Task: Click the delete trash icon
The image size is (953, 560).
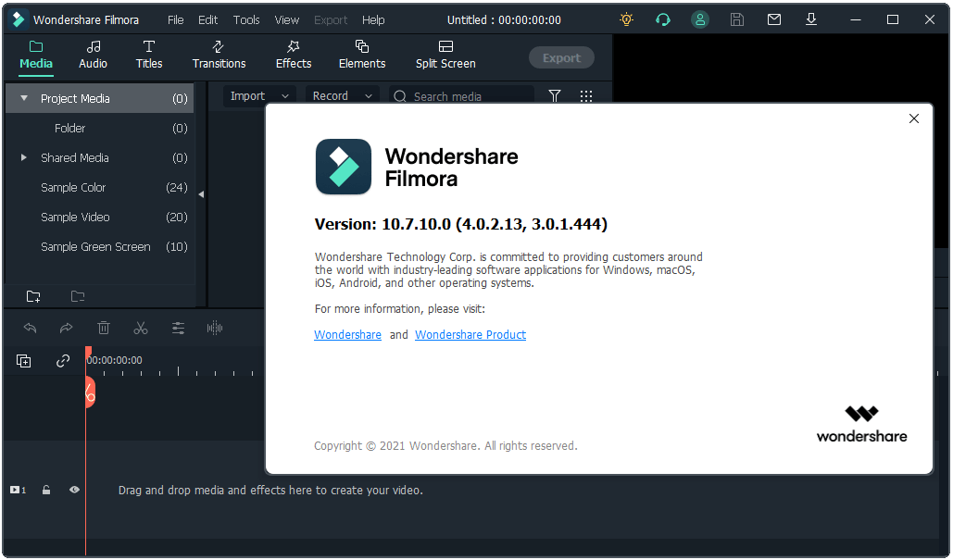Action: [104, 328]
